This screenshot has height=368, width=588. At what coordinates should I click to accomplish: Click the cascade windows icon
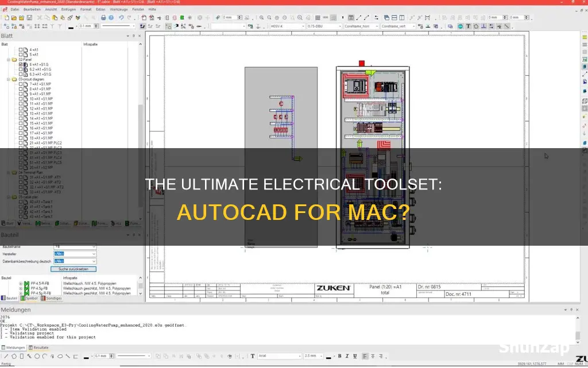tap(386, 18)
